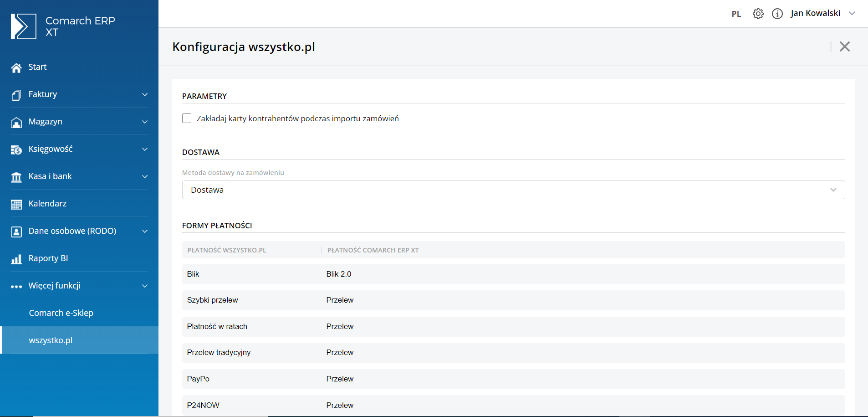Click Blik 2.0 payment mapping value
868x417 pixels.
(x=339, y=274)
